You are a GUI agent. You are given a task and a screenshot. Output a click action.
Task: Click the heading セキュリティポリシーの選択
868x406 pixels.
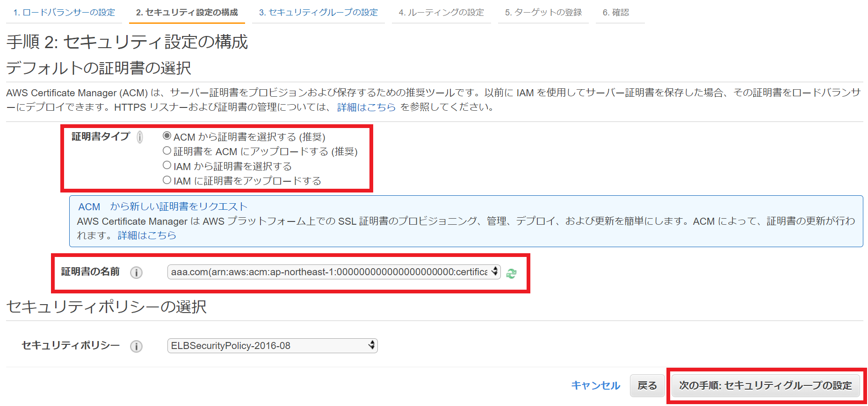(x=106, y=307)
